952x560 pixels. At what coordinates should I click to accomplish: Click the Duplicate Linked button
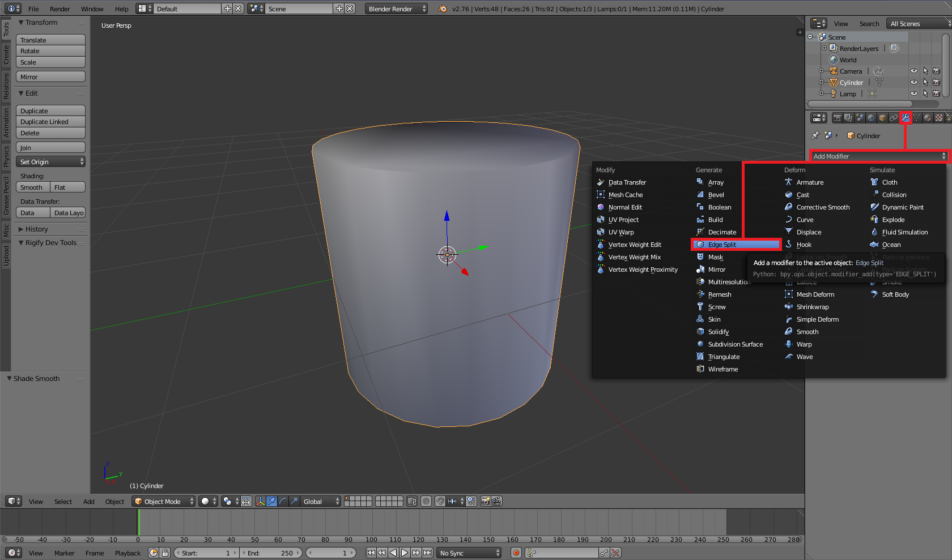click(50, 122)
